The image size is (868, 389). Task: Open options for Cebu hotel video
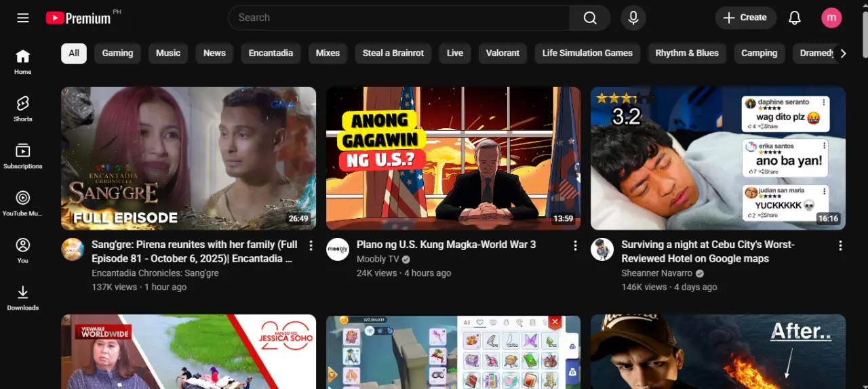[x=840, y=245]
